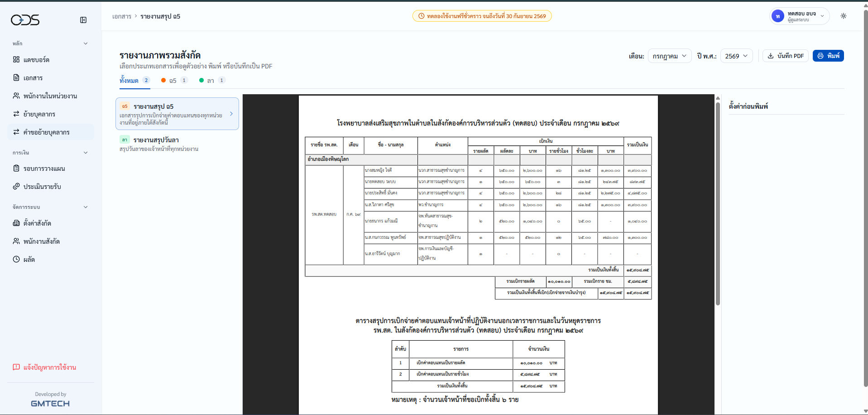The image size is (868, 415).
Task: Open รอบการวางแผน planning rounds
Action: coord(51,169)
